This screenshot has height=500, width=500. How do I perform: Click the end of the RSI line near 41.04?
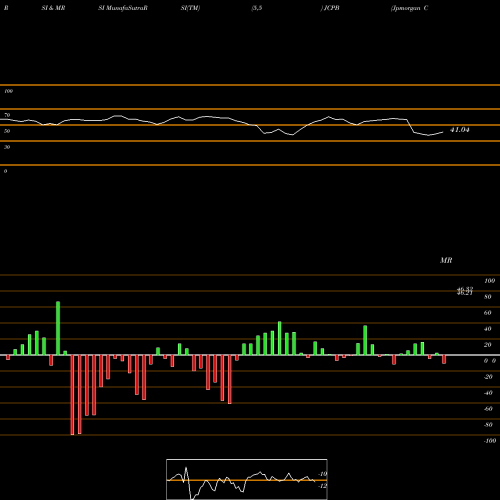pos(443,132)
